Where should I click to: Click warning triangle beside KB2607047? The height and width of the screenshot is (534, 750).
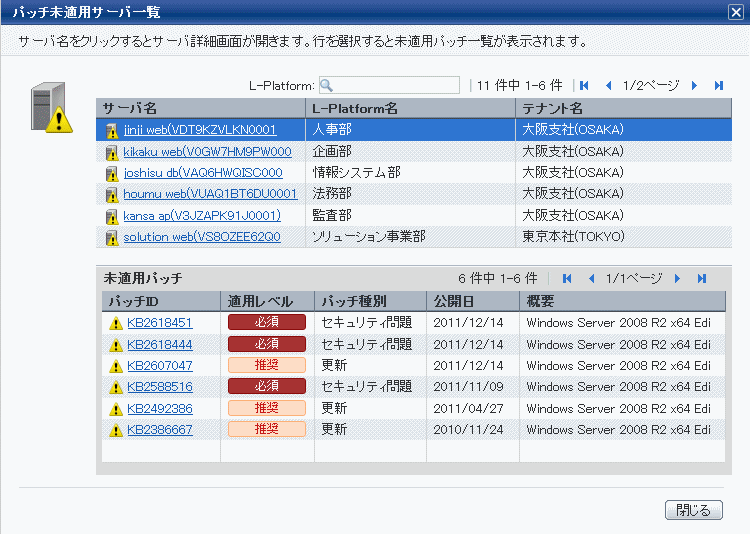(116, 367)
